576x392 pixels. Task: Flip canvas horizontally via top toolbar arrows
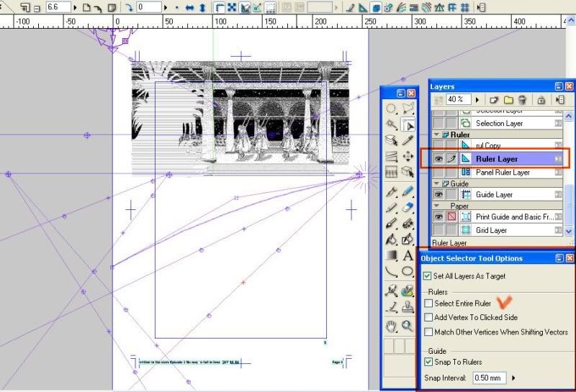pyautogui.click(x=189, y=7)
